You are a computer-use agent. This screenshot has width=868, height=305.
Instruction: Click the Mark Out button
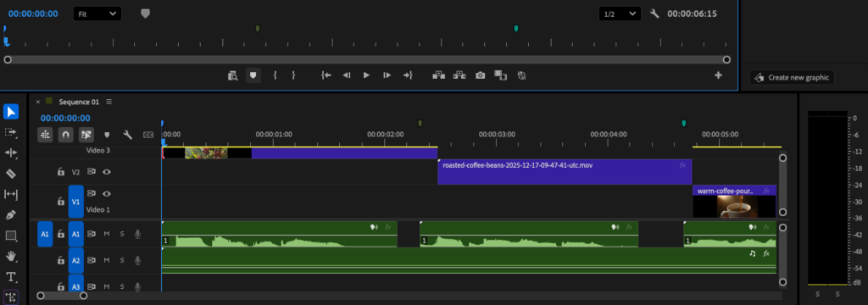pyautogui.click(x=293, y=75)
